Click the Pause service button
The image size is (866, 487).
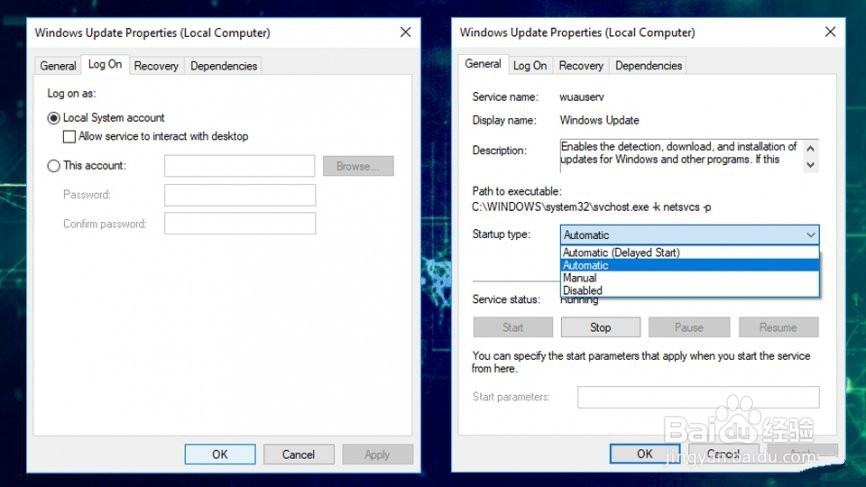689,327
